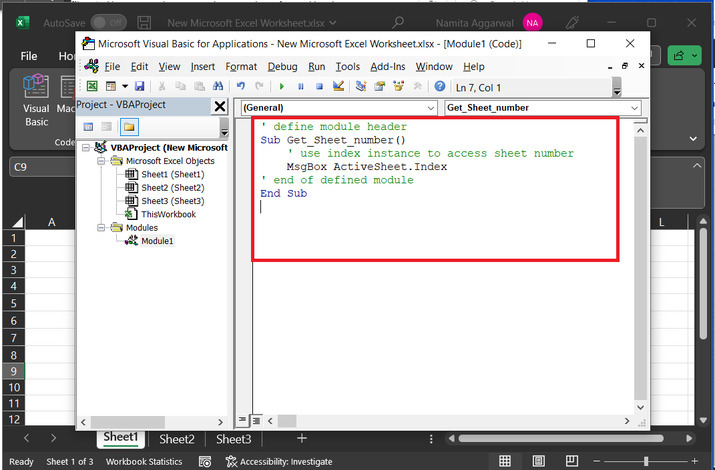This screenshot has height=470, width=715.
Task: Toggle the AutoSave switch
Action: coord(108,22)
